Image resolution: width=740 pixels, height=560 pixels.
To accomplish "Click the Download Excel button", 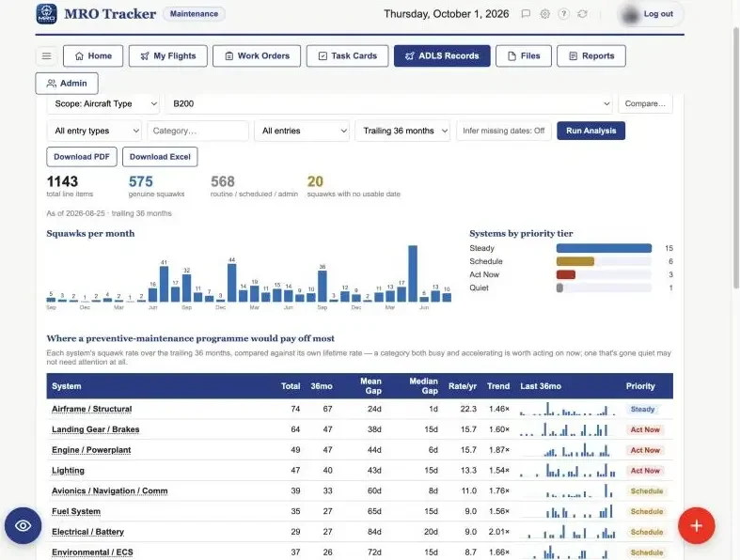I will (160, 157).
